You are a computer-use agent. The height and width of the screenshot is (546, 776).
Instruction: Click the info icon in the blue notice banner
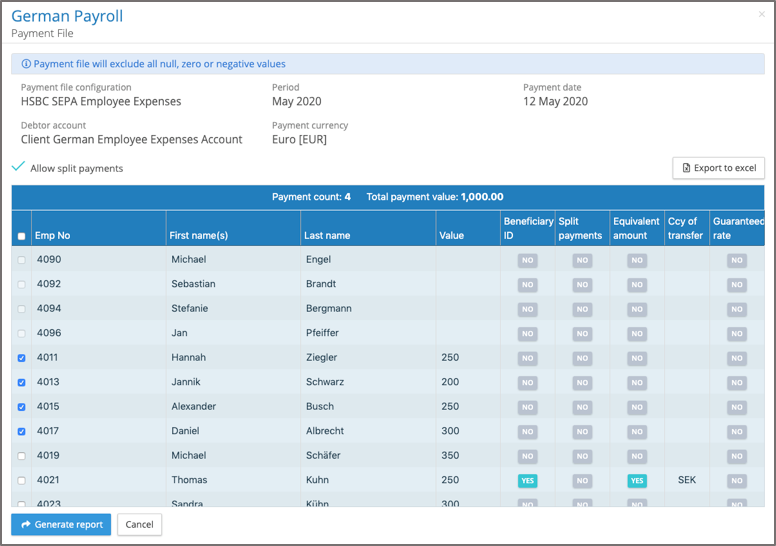click(x=26, y=64)
